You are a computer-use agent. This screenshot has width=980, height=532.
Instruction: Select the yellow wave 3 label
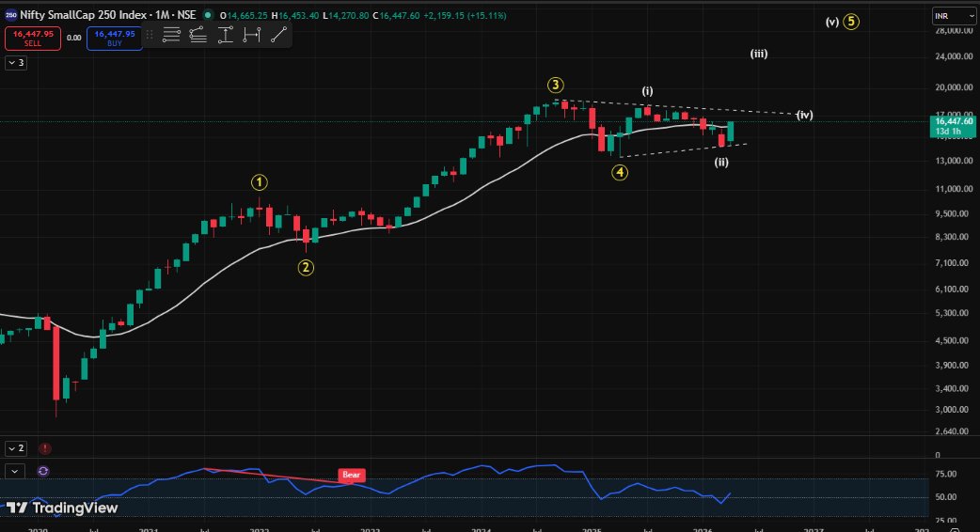(x=556, y=85)
